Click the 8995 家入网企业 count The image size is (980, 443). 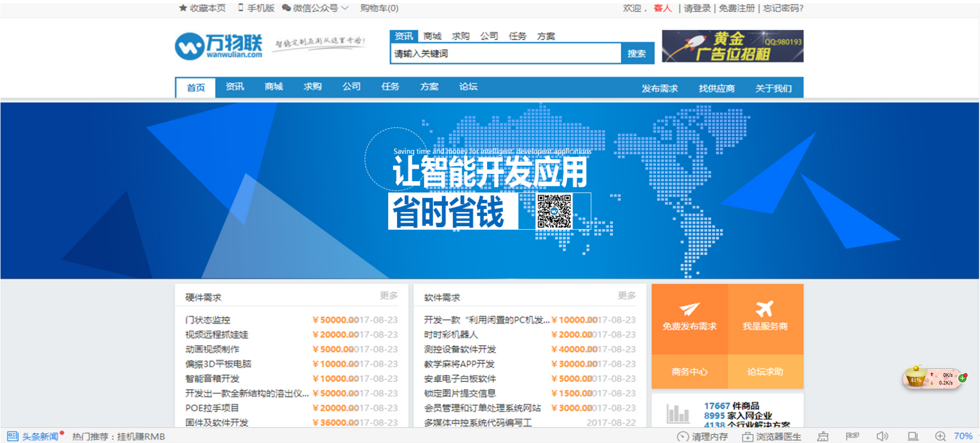coord(738,416)
